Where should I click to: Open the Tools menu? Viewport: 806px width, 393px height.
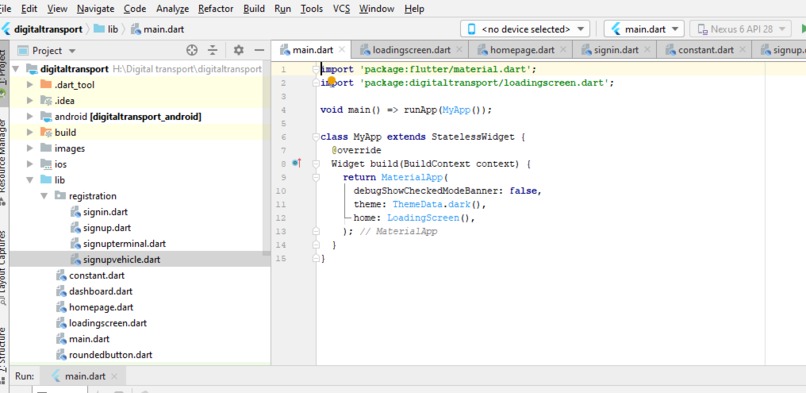point(312,9)
